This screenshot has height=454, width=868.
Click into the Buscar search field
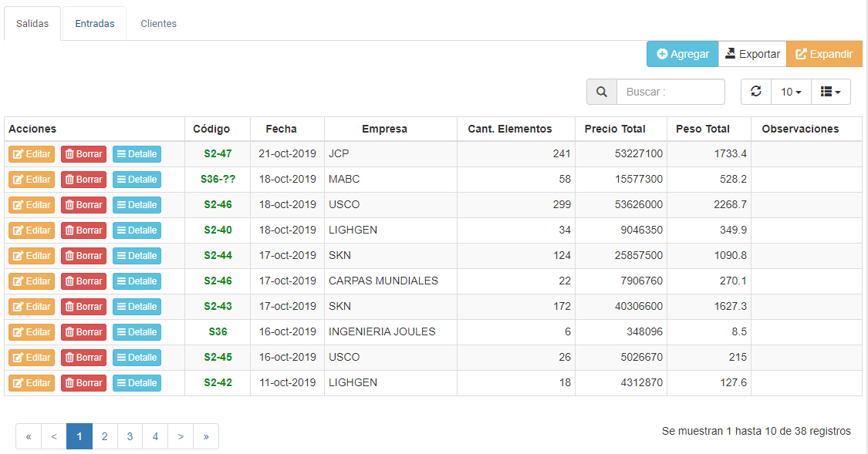(x=670, y=92)
